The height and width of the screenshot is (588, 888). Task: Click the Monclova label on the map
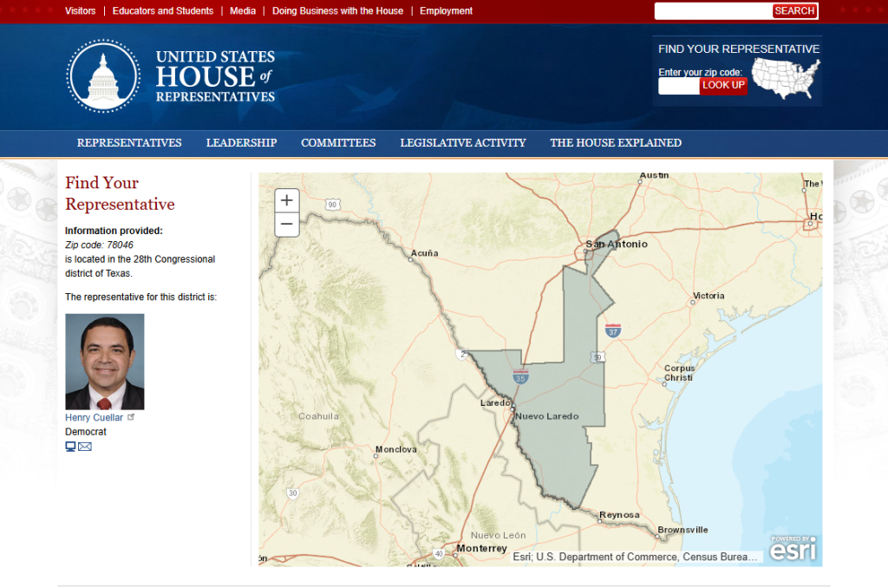pyautogui.click(x=396, y=449)
